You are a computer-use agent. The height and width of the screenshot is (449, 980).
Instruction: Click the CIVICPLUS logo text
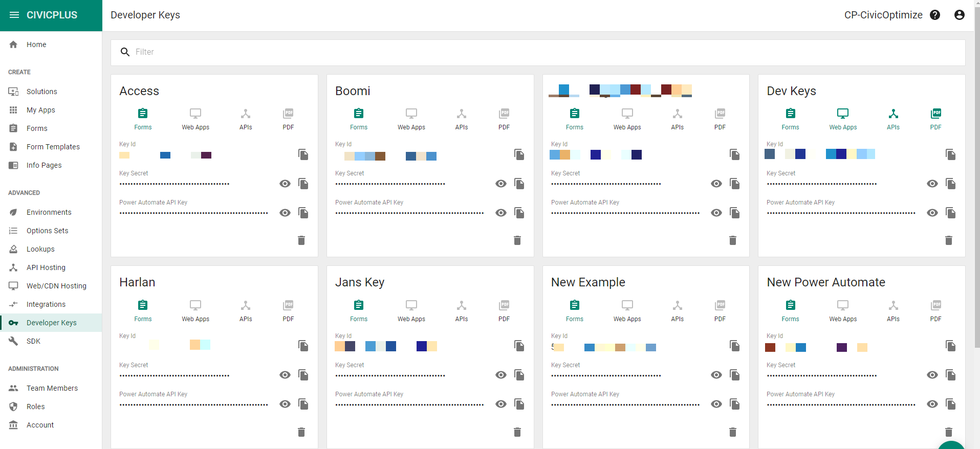pos(52,15)
